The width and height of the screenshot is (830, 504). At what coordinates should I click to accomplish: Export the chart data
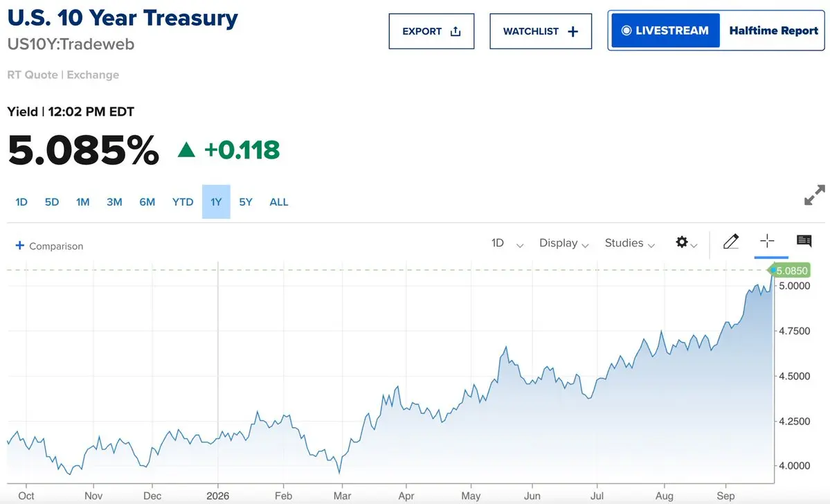pos(431,31)
